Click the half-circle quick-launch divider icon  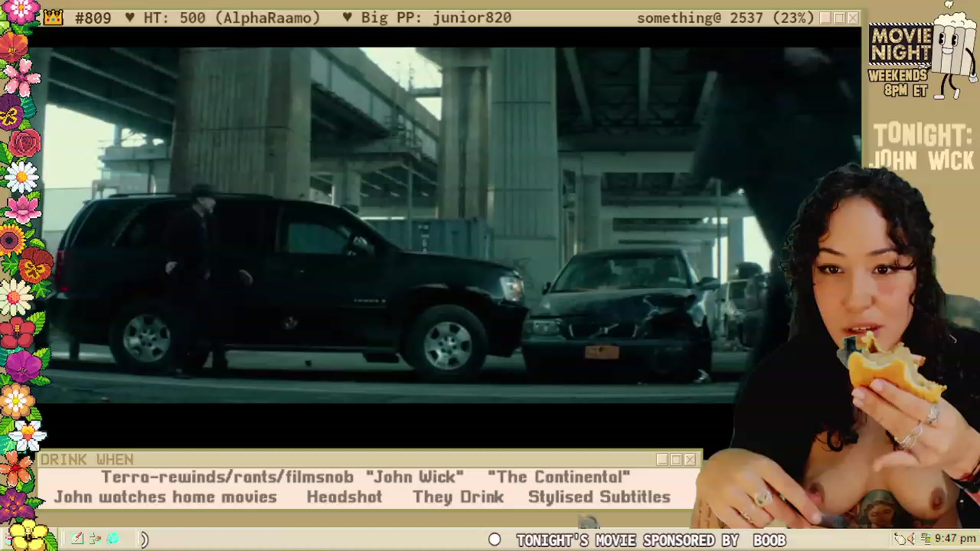tap(144, 539)
